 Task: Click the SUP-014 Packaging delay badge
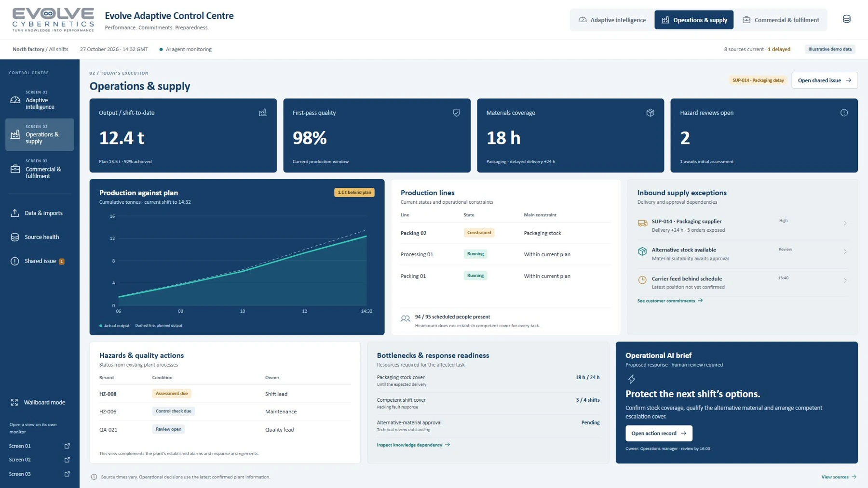click(x=758, y=80)
